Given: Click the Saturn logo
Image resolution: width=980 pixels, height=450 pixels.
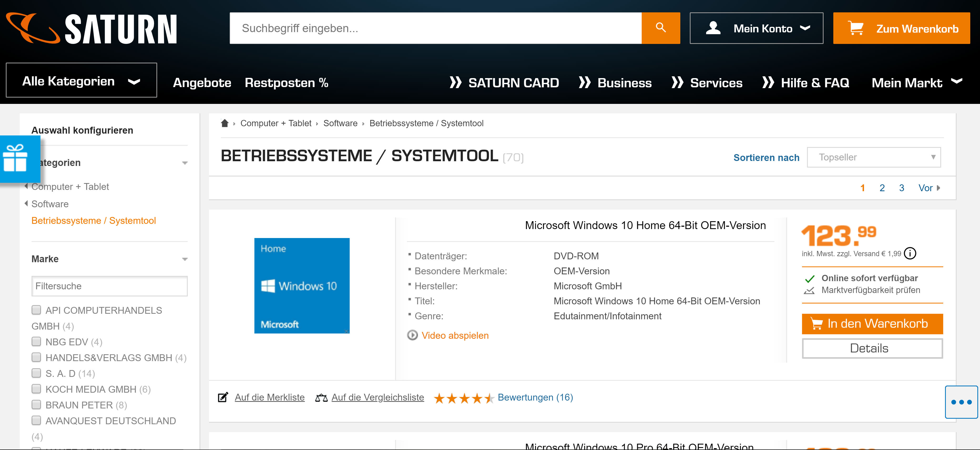Looking at the screenshot, I should point(92,29).
